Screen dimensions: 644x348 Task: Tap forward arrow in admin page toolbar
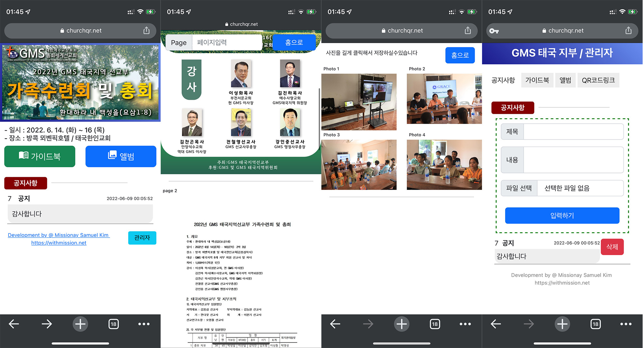click(529, 324)
